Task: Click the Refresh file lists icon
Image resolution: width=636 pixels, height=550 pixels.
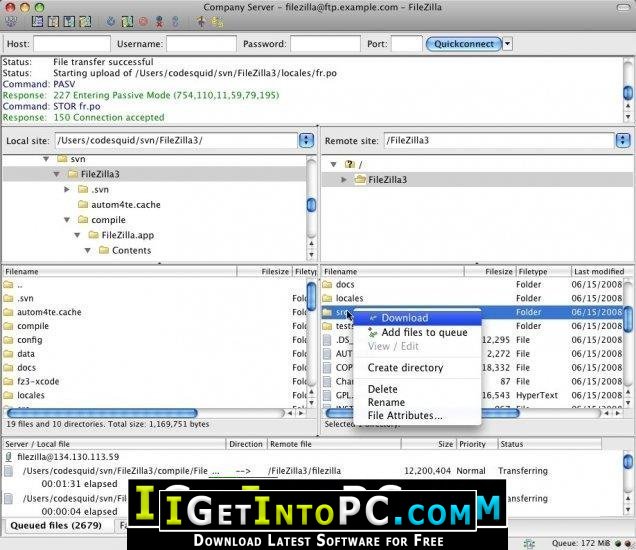Action: click(111, 21)
